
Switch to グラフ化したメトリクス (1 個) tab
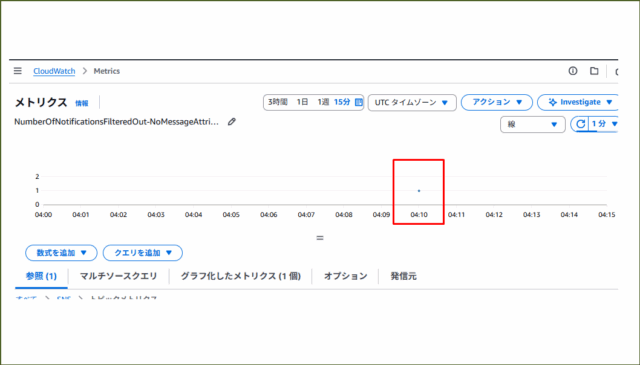[241, 276]
